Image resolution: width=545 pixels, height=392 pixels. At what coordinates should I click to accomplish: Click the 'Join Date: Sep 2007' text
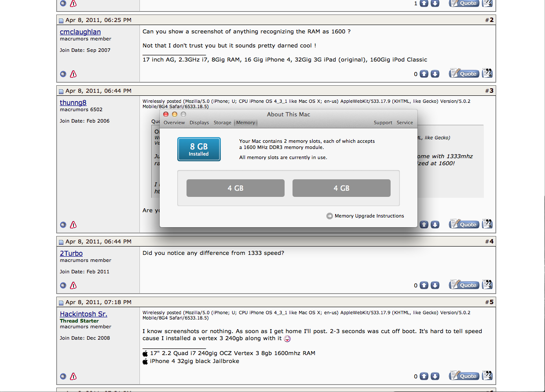[85, 50]
